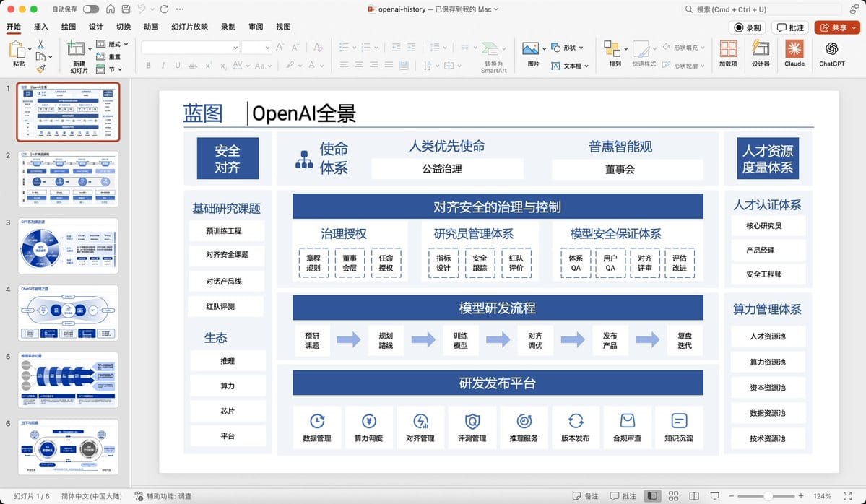
Task: Click the font color A button
Action: click(312, 65)
